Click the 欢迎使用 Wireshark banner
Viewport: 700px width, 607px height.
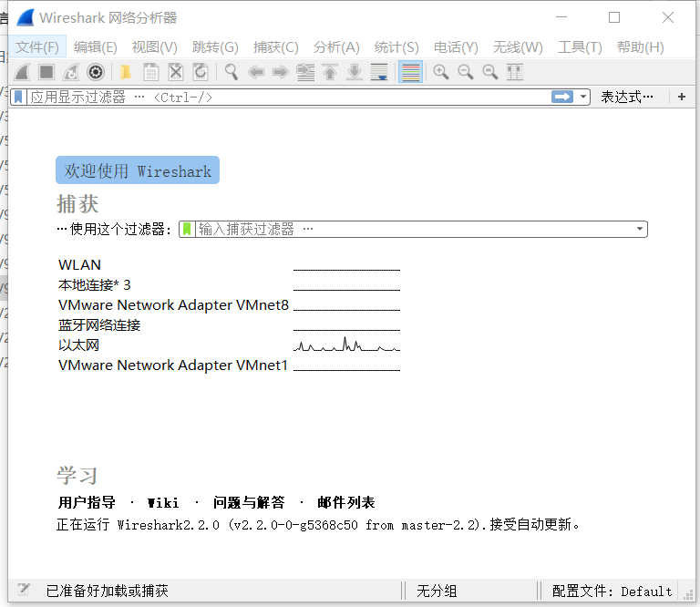138,170
